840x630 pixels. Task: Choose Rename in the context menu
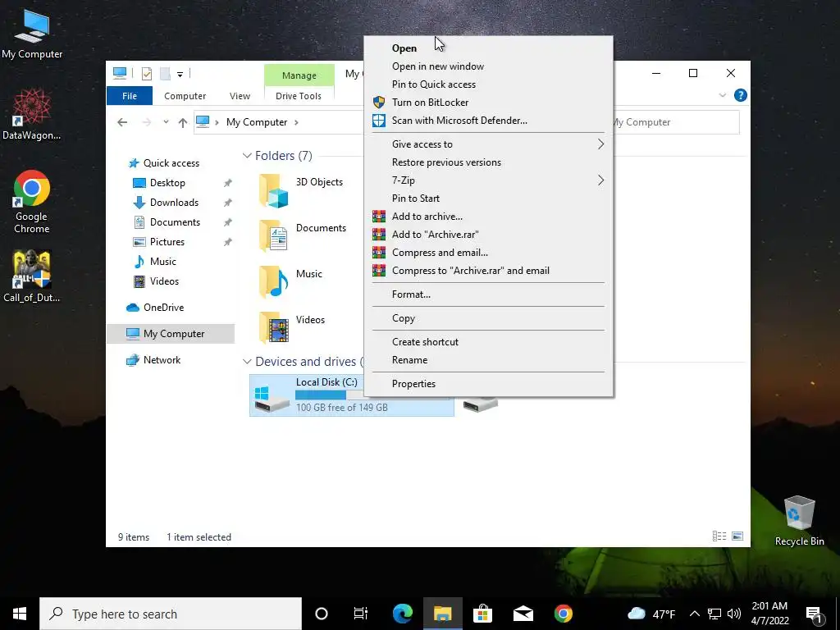[489, 360]
